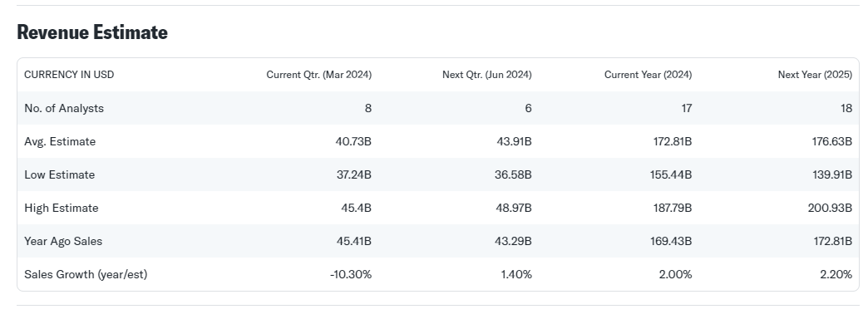
Task: Click the 172.81B current year average estimate
Action: coord(673,141)
